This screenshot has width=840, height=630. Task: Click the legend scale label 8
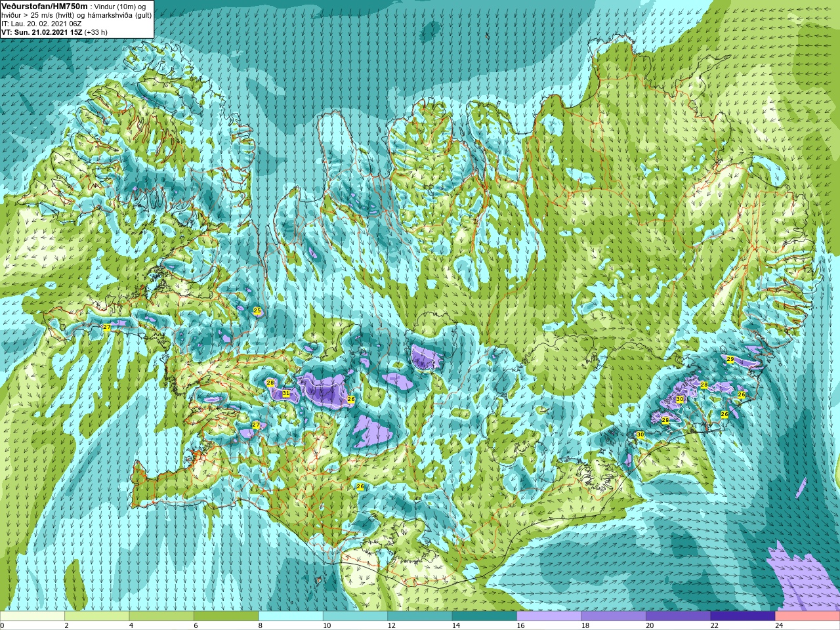(261, 625)
